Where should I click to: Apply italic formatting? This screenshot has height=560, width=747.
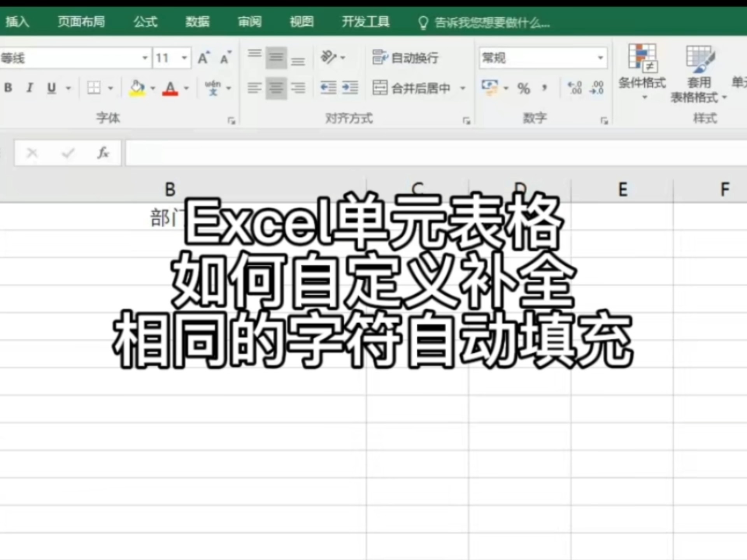[30, 88]
